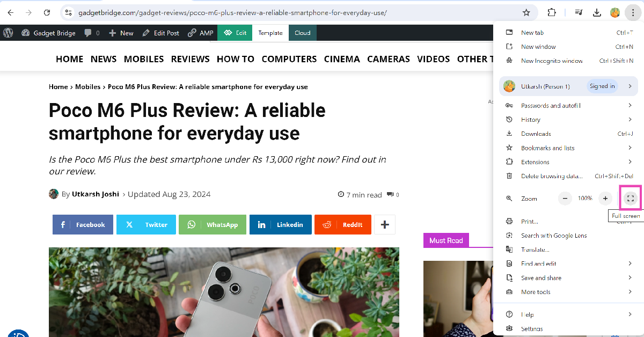This screenshot has width=644, height=337.
Task: Expand Extensions submenu in Chrome menu
Action: coord(569,162)
